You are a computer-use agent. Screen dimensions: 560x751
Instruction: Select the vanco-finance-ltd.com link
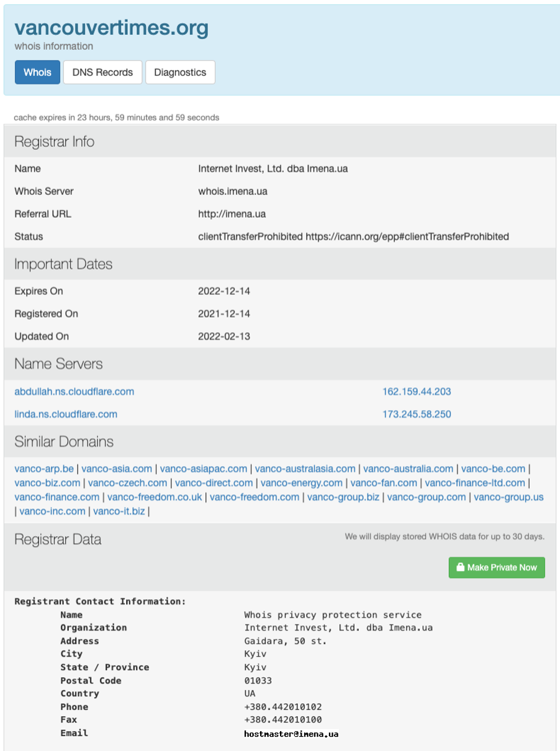point(475,483)
